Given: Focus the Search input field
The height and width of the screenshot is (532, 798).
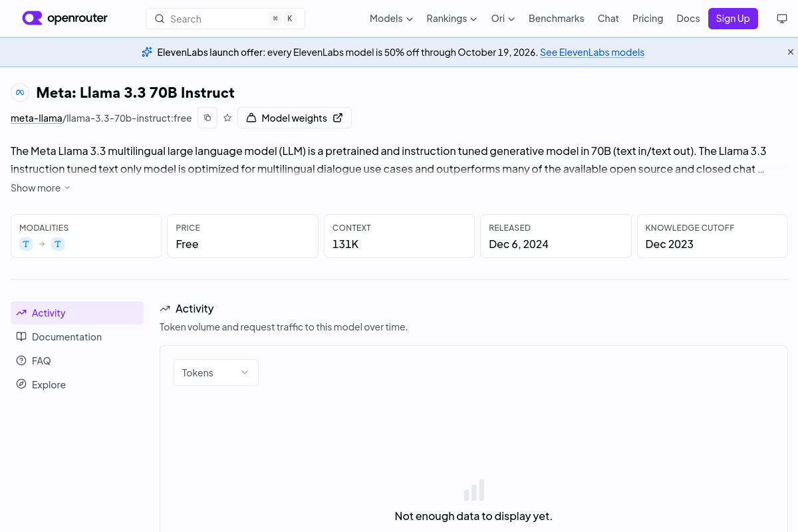Looking at the screenshot, I should 225,19.
